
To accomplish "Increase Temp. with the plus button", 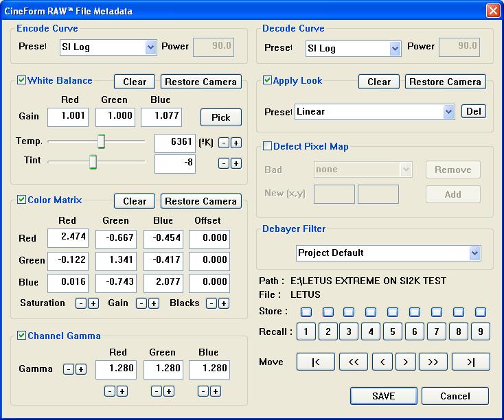I will tap(236, 143).
